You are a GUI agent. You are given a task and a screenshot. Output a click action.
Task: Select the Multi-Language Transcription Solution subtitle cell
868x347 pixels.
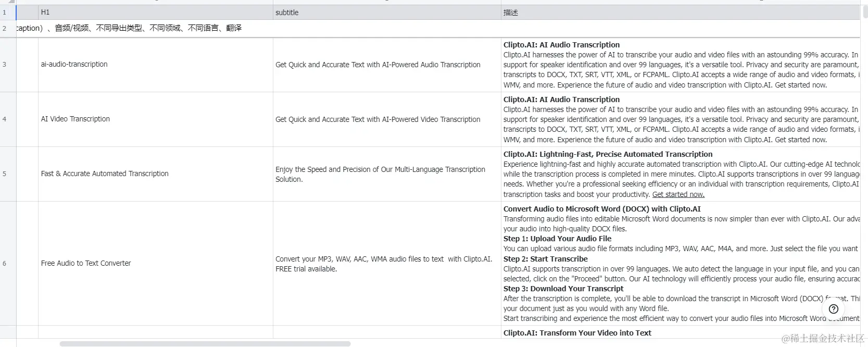pos(387,174)
